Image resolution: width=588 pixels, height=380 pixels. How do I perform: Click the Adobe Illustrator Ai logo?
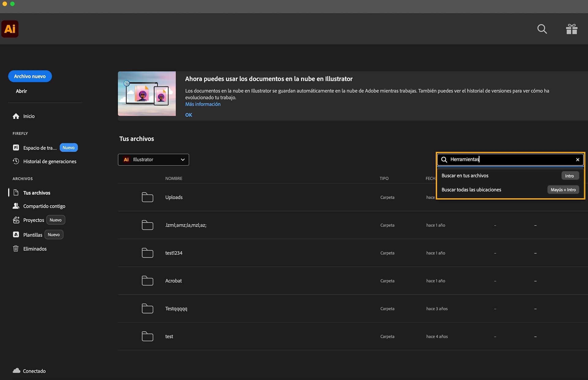(10, 29)
